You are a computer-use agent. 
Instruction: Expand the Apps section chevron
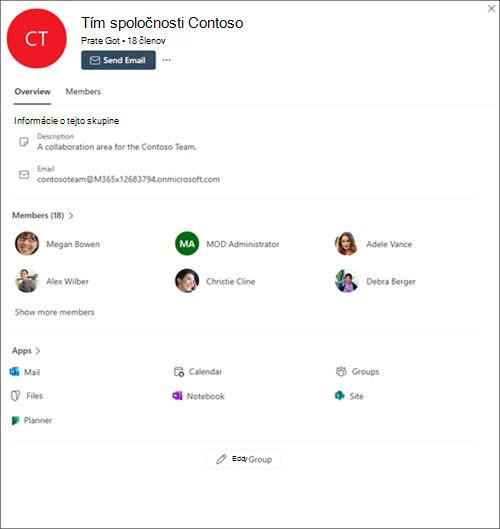click(38, 351)
